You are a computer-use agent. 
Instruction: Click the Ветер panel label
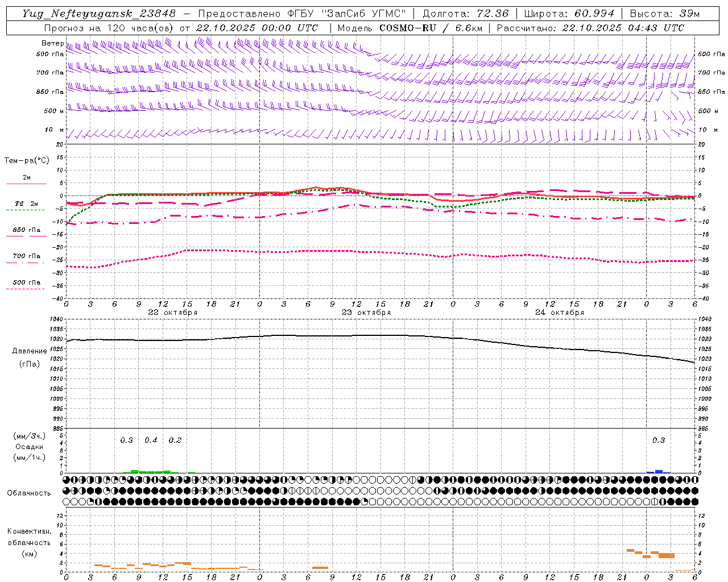pos(52,43)
